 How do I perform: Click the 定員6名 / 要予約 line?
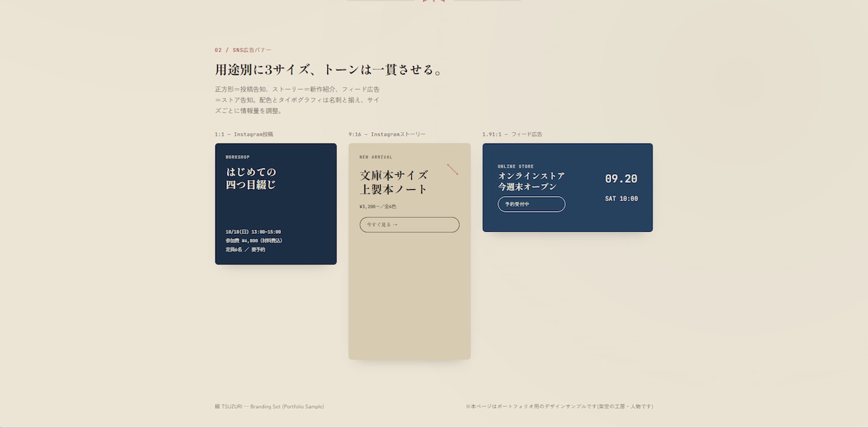click(x=245, y=250)
